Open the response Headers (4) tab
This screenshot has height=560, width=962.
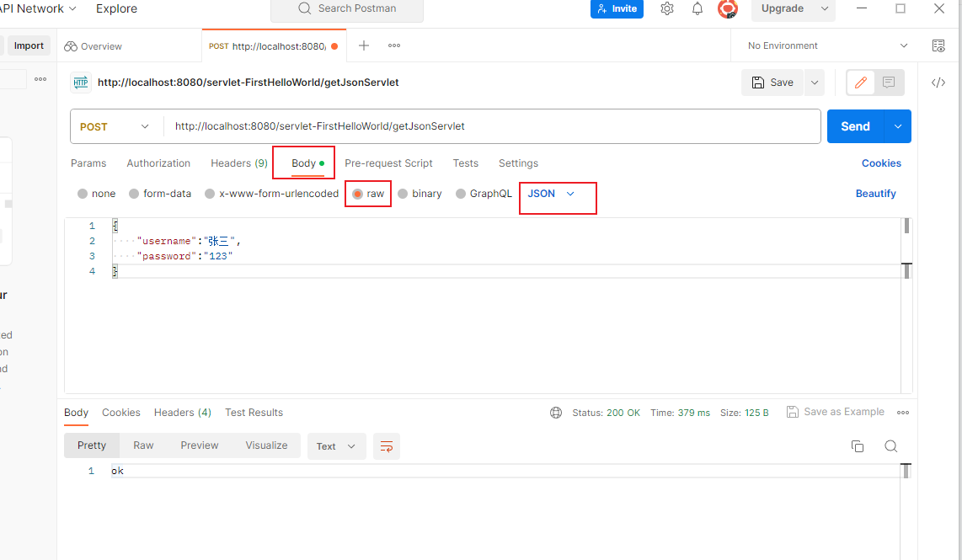(182, 413)
